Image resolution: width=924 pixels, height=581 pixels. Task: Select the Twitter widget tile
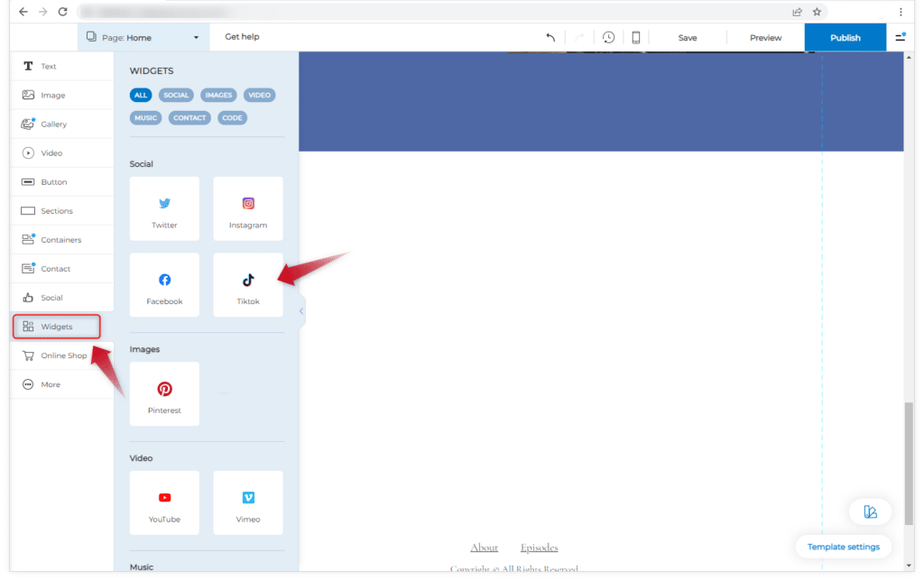164,209
